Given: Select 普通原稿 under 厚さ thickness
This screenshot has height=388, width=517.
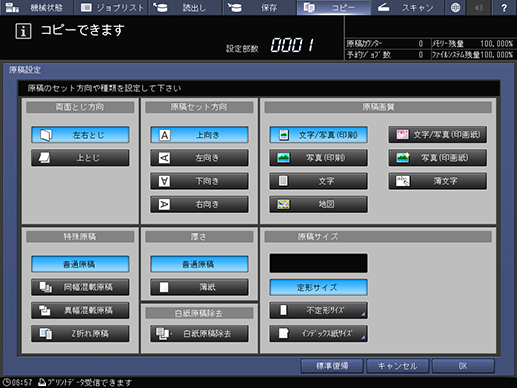Looking at the screenshot, I should 199,264.
